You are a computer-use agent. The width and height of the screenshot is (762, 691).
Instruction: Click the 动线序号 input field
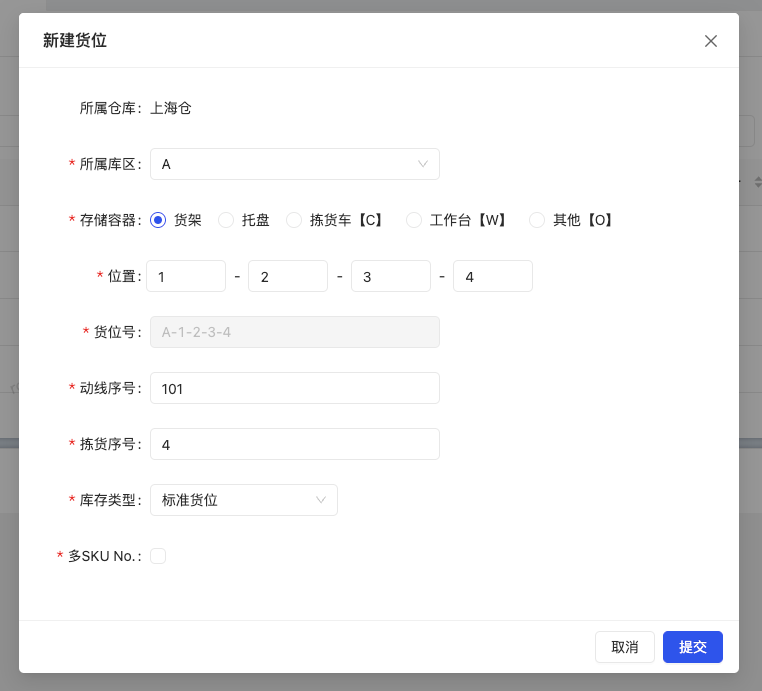click(x=294, y=388)
